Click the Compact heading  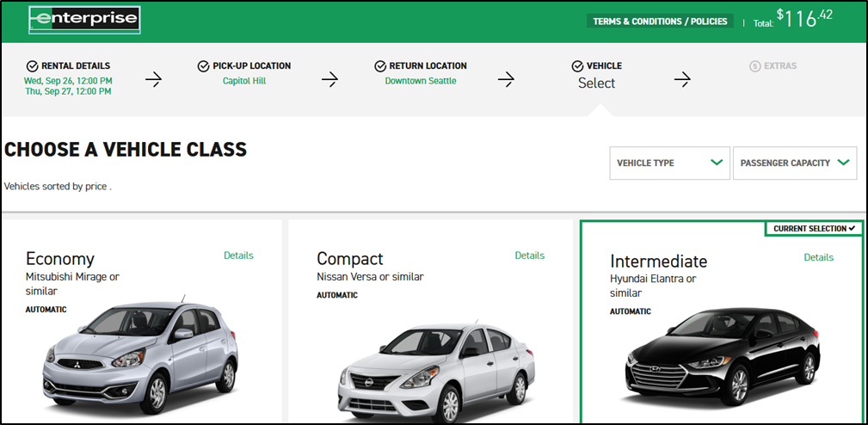[350, 258]
